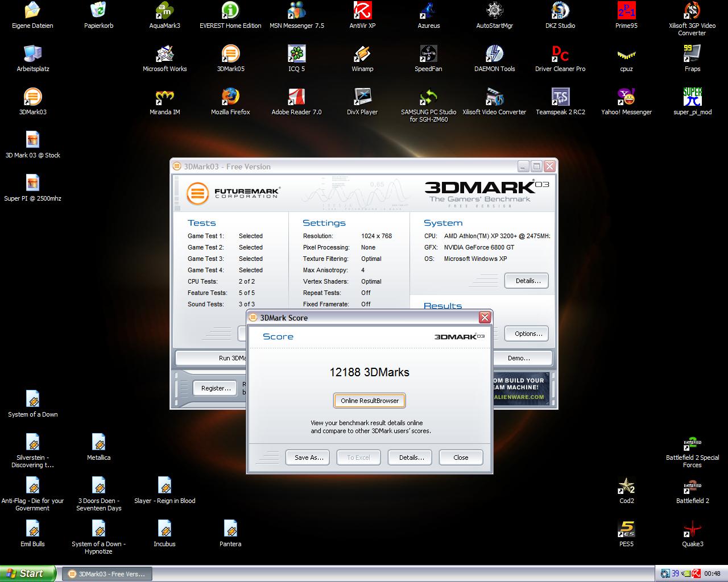Open Incubus playlist file
728x582 pixels.
click(165, 534)
